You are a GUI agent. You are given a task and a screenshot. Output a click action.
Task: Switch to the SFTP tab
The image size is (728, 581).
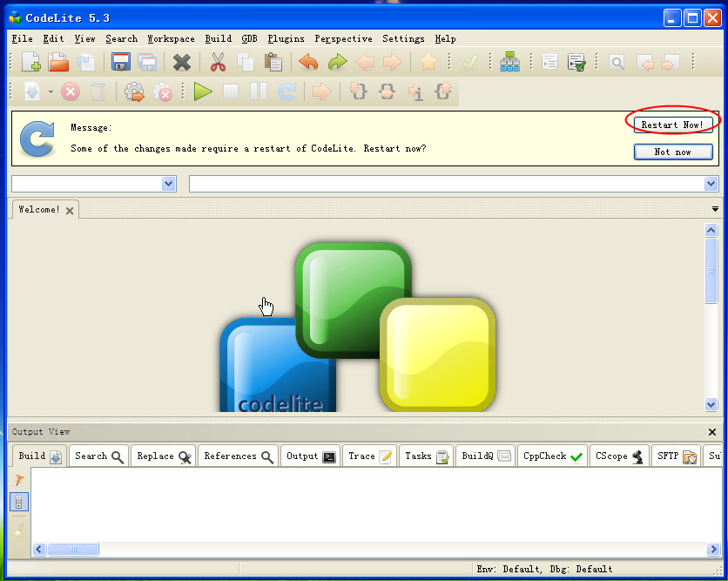click(677, 456)
